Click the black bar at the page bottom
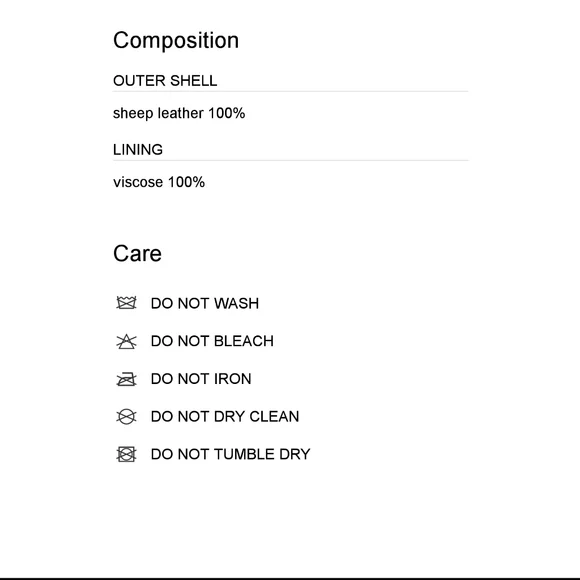 (290, 579)
